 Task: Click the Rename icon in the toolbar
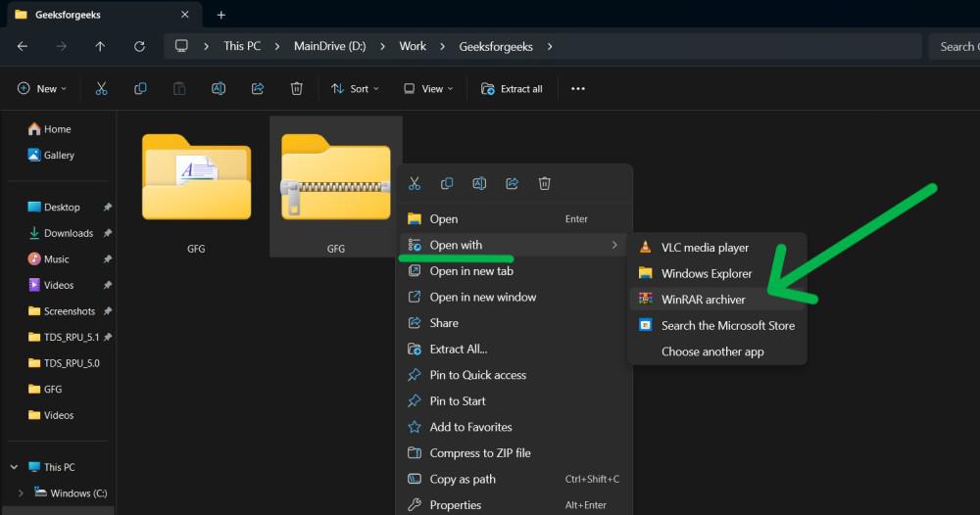(219, 89)
